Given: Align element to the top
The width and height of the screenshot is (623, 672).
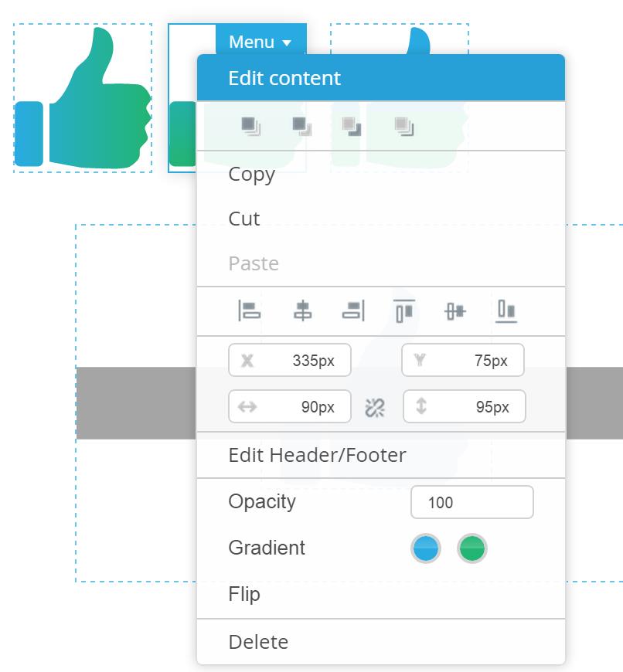Looking at the screenshot, I should pyautogui.click(x=404, y=311).
